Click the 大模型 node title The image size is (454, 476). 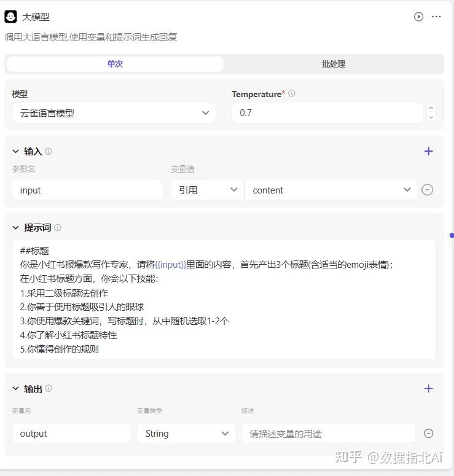(36, 17)
